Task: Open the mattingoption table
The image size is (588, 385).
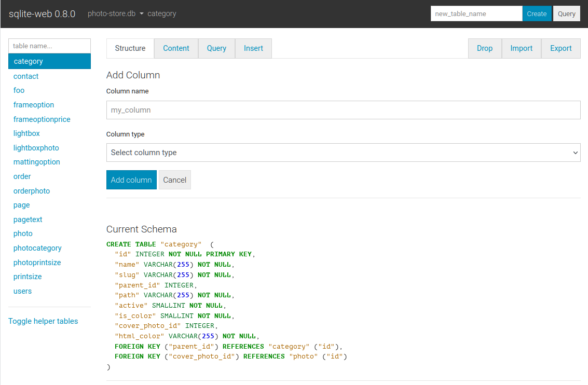Action: pyautogui.click(x=36, y=162)
